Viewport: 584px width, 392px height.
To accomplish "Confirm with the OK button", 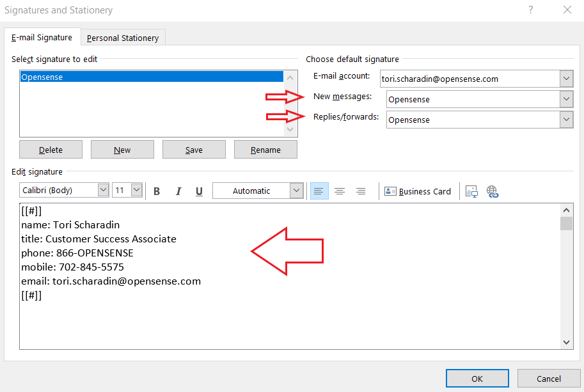I will [x=477, y=379].
